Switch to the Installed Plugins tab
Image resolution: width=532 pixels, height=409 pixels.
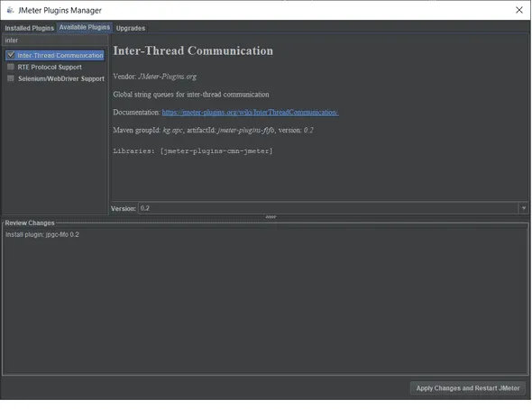pyautogui.click(x=29, y=28)
